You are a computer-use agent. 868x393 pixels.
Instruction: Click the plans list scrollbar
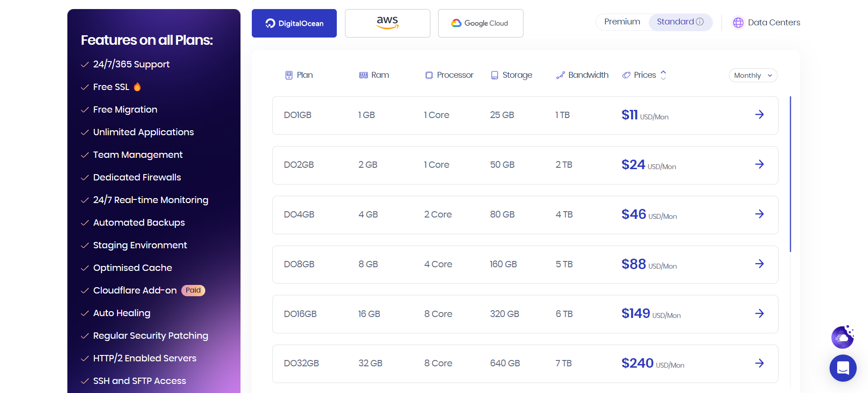point(790,174)
